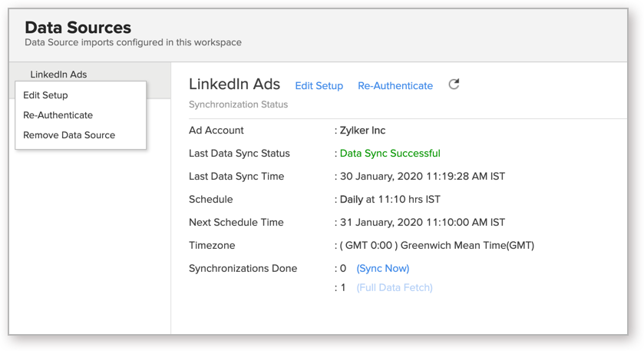Pick Remove Data Source from the menu

(x=69, y=135)
